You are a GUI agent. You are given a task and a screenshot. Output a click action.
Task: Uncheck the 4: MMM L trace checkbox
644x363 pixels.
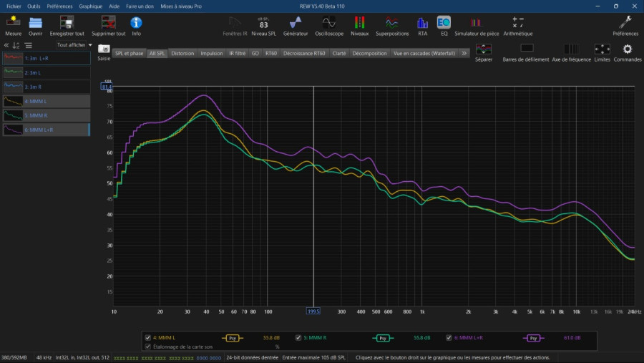pos(148,337)
